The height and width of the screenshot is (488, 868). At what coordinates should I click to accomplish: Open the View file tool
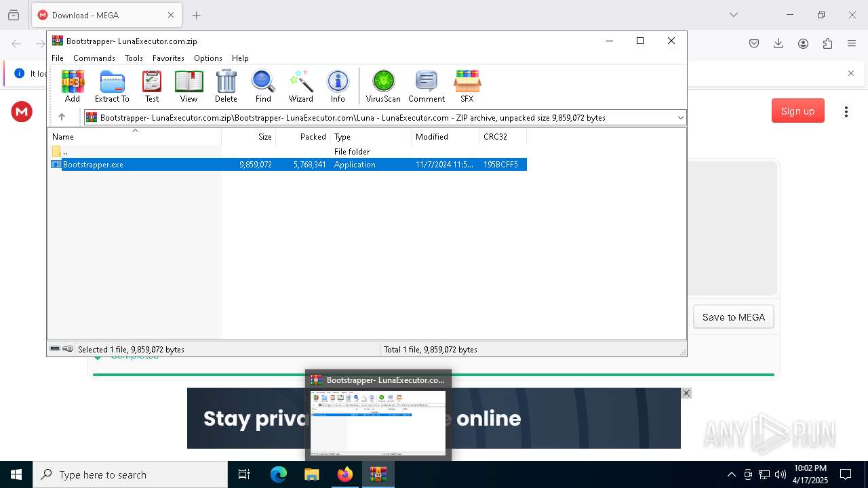click(x=189, y=86)
